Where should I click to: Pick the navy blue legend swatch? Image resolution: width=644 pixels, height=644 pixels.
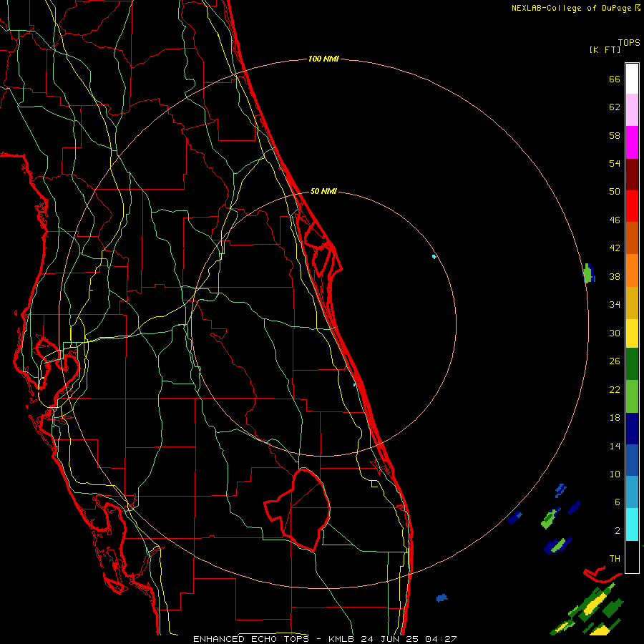click(632, 429)
